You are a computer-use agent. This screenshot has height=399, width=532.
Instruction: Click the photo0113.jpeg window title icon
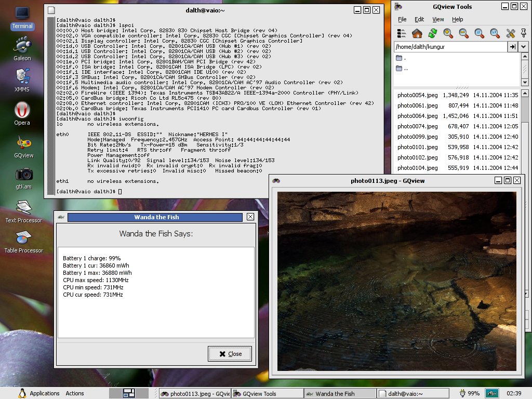click(276, 180)
